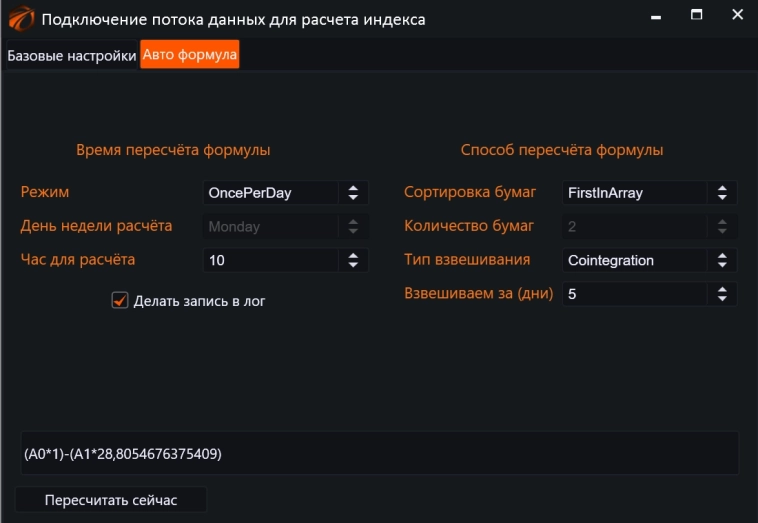The image size is (758, 523).
Task: Click the formula text field
Action: [380, 454]
